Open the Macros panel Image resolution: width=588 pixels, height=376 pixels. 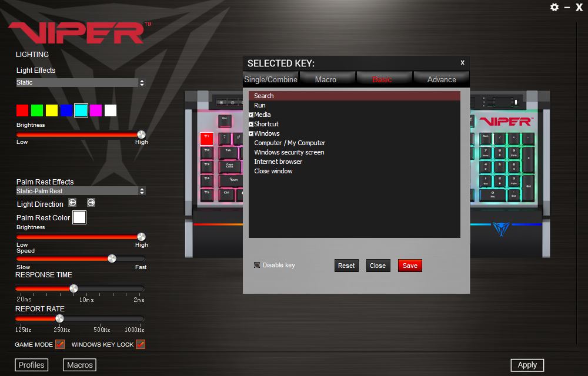click(x=79, y=365)
